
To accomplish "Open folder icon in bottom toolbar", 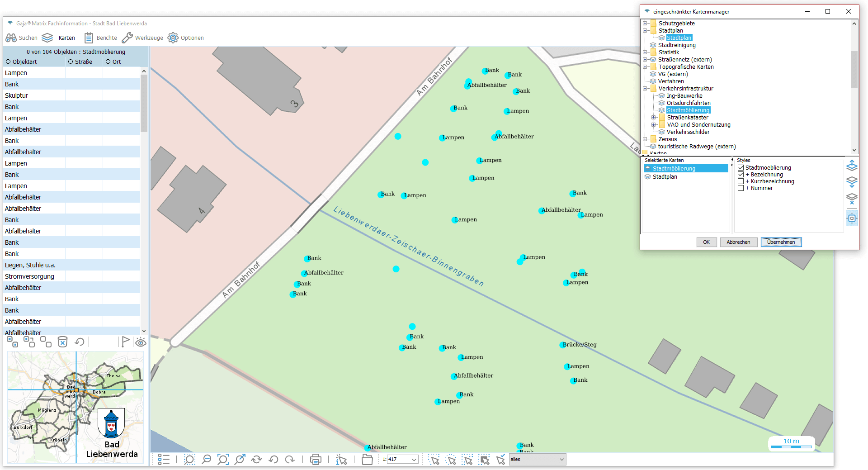I will (367, 460).
